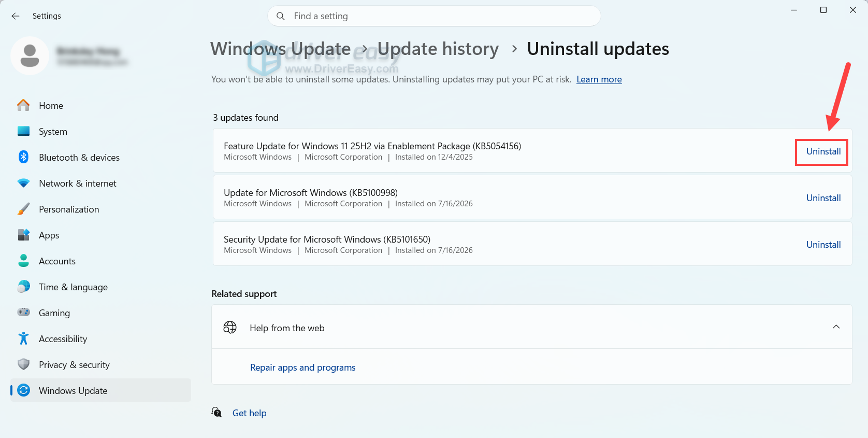
Task: Click the user profile avatar
Action: 30,55
